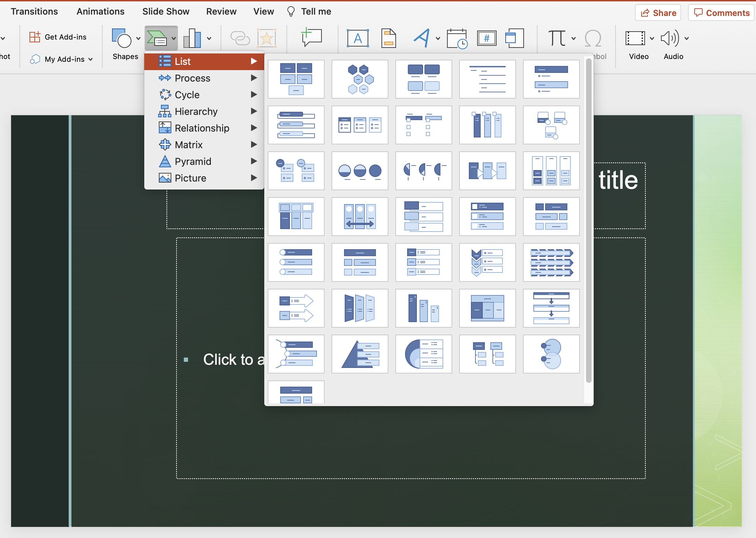Viewport: 756px width, 538px height.
Task: Click the Link insert icon
Action: (240, 38)
